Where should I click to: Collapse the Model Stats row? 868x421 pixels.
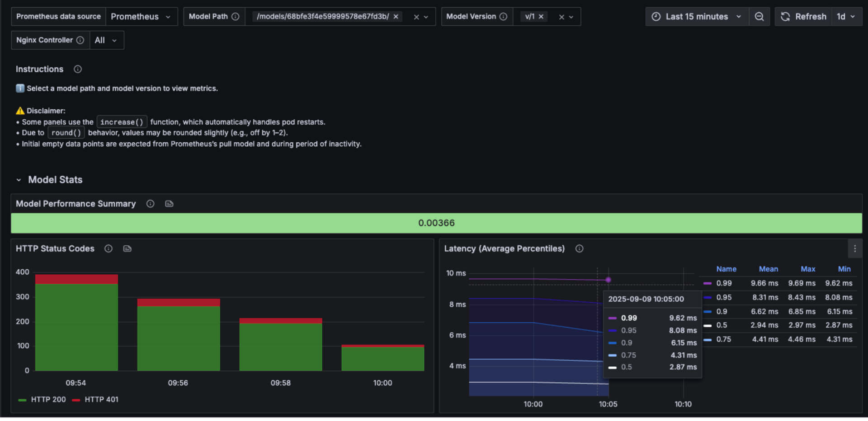click(19, 180)
